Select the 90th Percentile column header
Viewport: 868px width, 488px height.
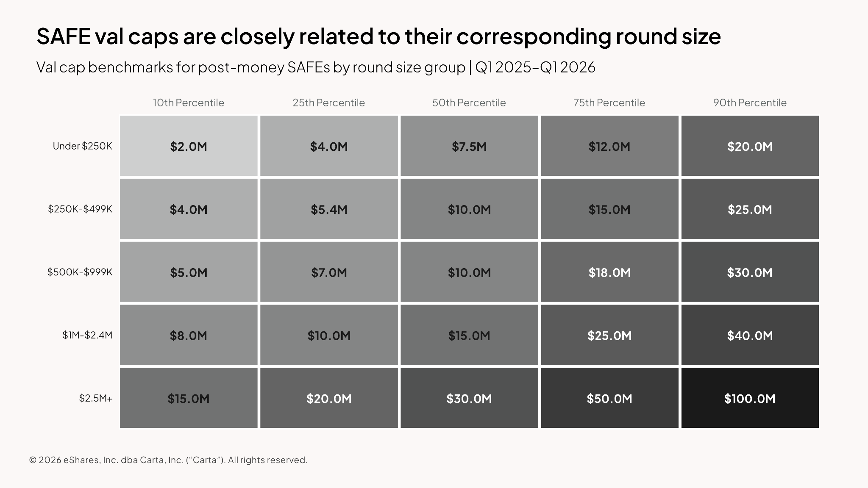(750, 103)
